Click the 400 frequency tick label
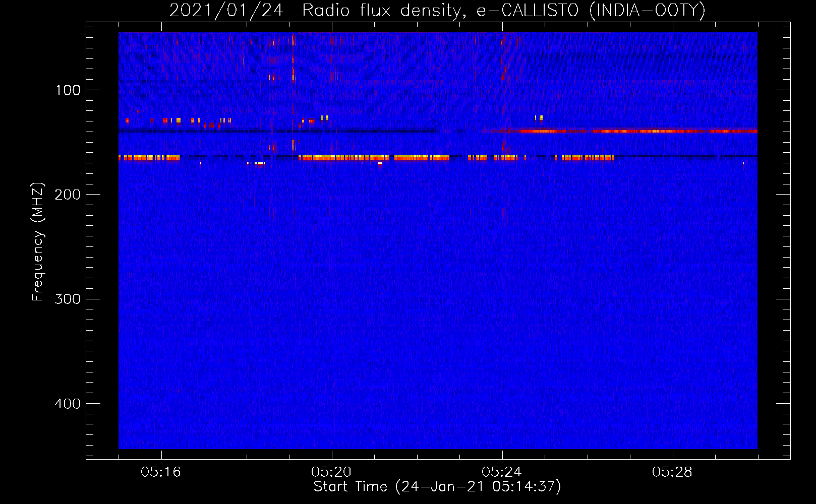816x504 pixels. [68, 404]
